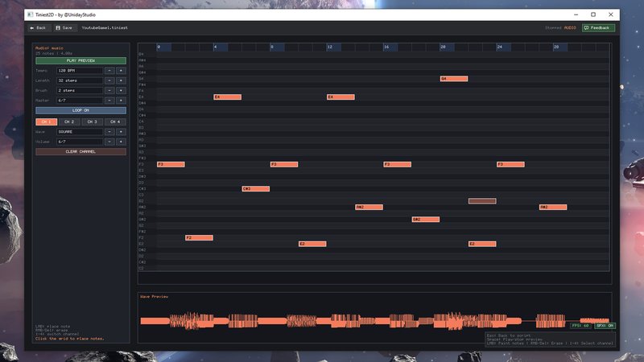Toggle the SFX ON switch
The height and width of the screenshot is (362, 644).
[605, 326]
